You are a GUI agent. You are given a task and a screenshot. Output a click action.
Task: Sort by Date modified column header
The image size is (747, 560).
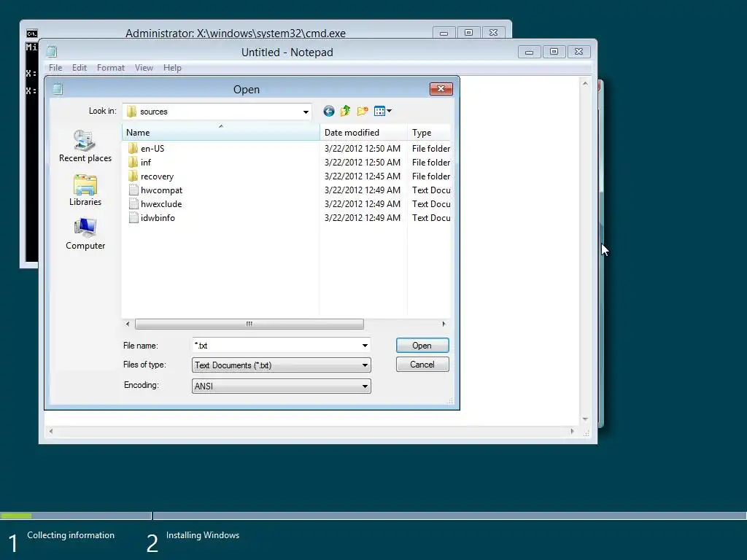click(363, 133)
